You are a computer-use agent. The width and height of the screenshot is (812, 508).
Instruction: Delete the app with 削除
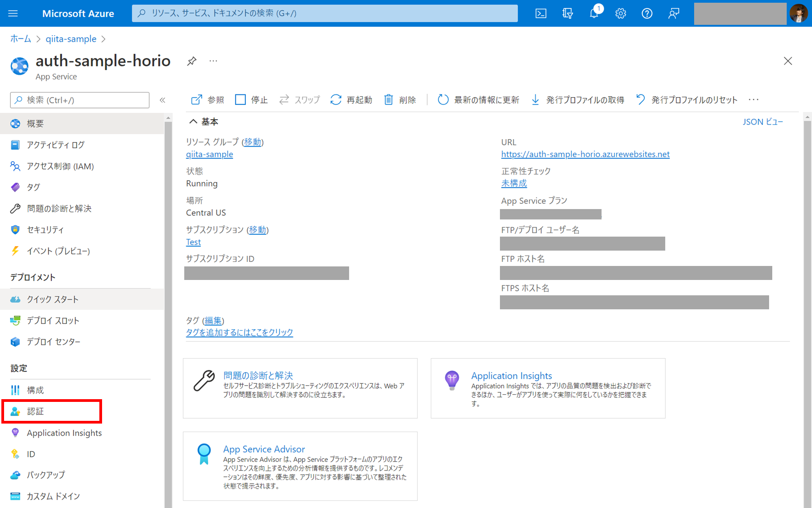pos(400,100)
